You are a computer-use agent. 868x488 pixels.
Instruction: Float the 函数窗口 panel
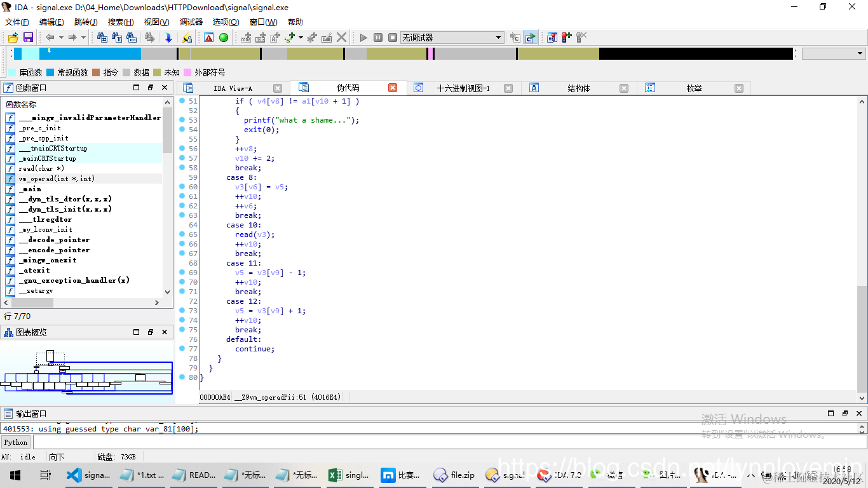click(x=151, y=88)
